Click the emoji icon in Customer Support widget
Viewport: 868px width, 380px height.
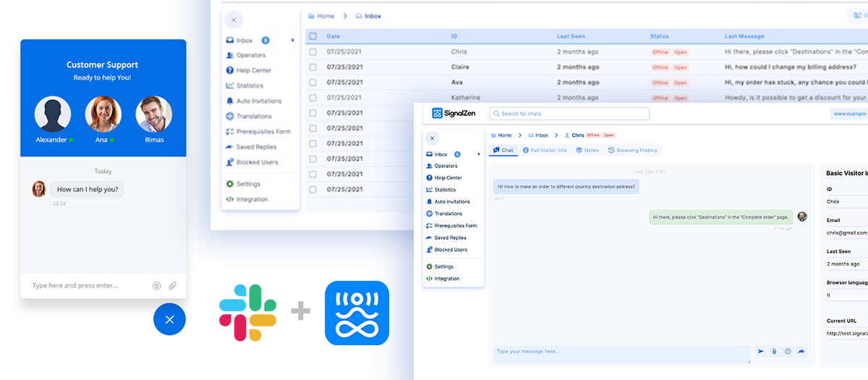click(x=157, y=286)
